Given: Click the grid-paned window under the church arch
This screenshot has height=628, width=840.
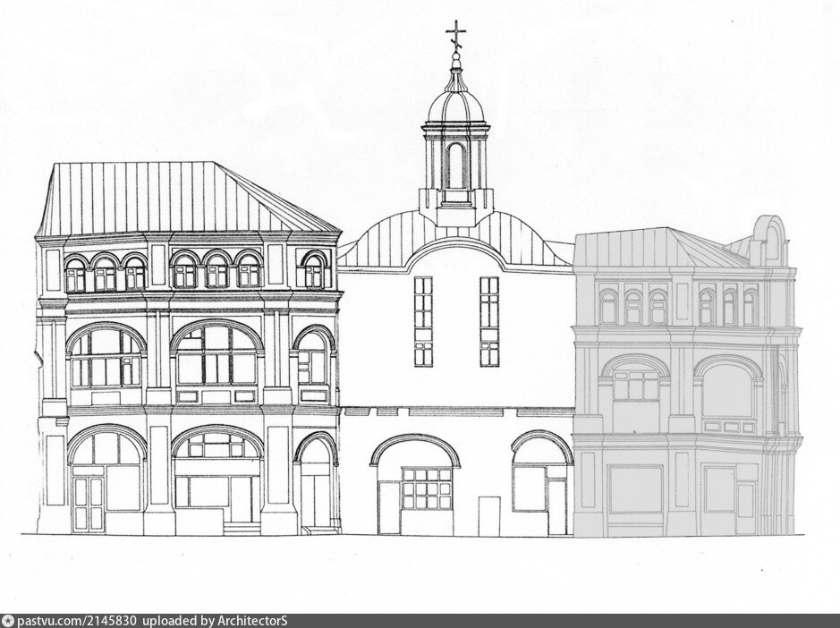Looking at the screenshot, I should (427, 488).
